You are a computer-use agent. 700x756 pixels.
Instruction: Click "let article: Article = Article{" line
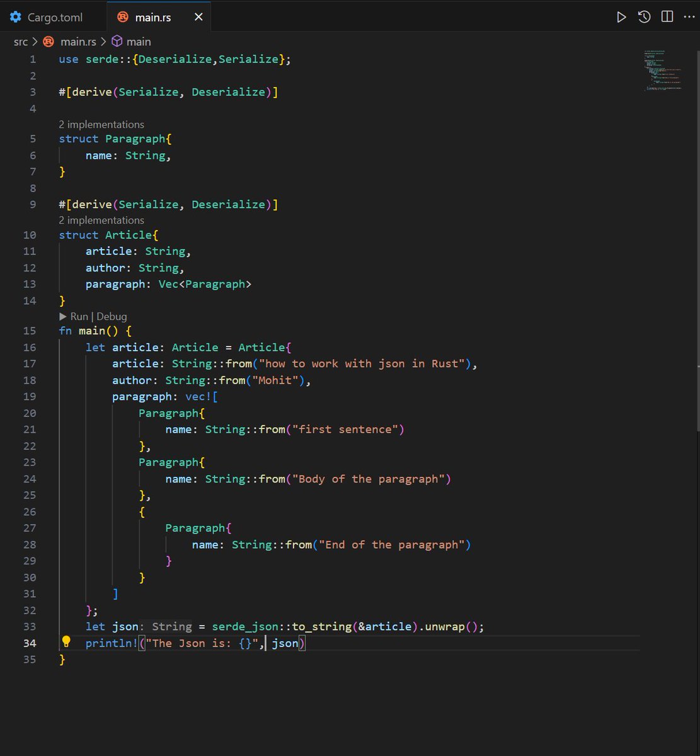tap(188, 347)
